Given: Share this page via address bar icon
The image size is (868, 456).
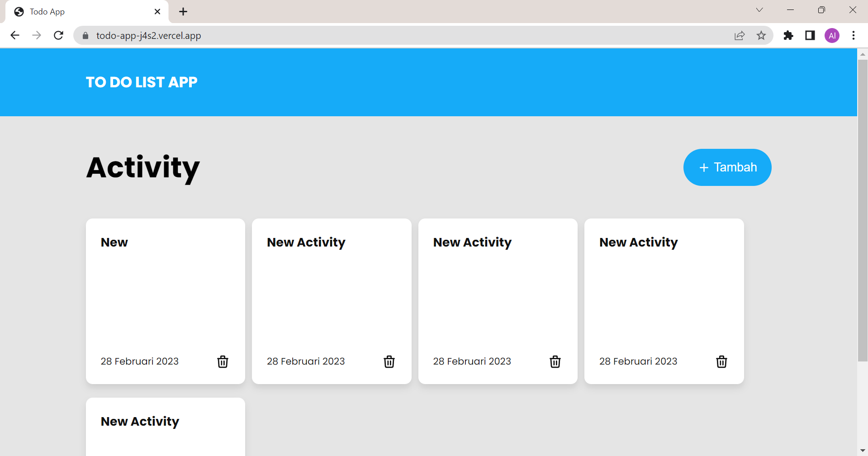Looking at the screenshot, I should 740,35.
